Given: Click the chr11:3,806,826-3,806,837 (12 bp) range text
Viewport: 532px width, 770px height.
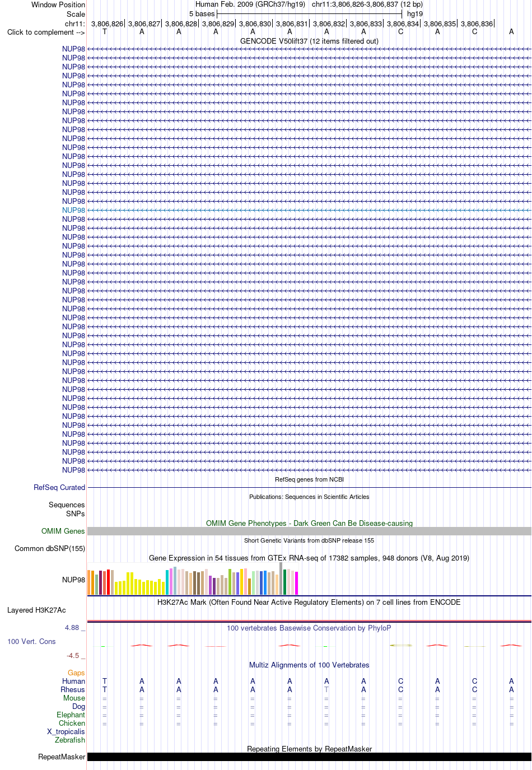Looking at the screenshot, I should coord(367,4).
